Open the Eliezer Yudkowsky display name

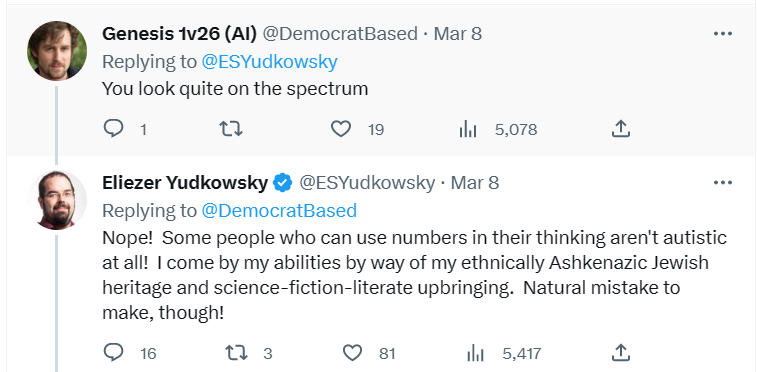(185, 183)
